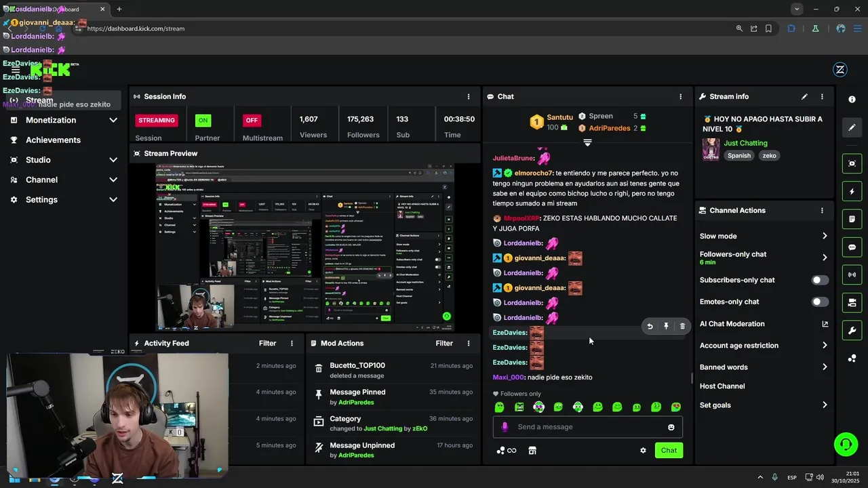Open Set goals chevron
Viewport: 868px width, 488px height.
coord(825,405)
